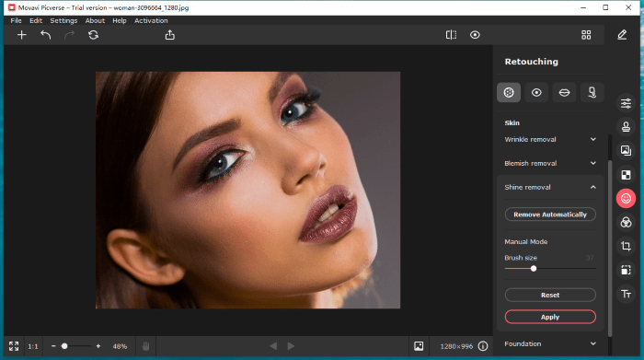Select the hand pan tool

(145, 346)
